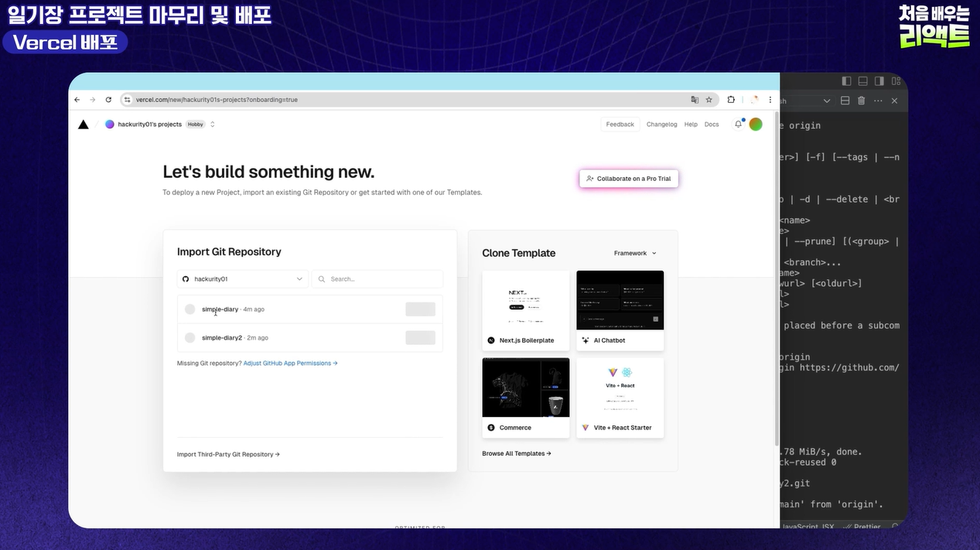The width and height of the screenshot is (980, 550).
Task: Click the repository Search field
Action: point(377,278)
